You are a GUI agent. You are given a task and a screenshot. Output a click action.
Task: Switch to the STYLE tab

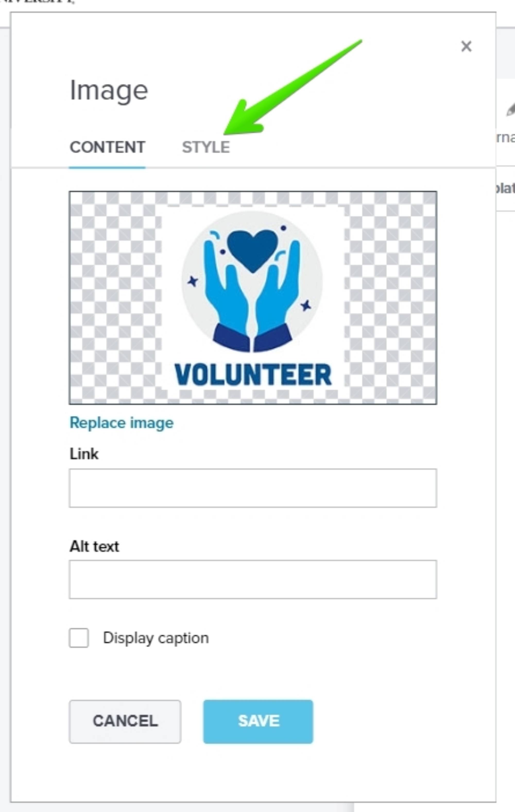pos(206,147)
